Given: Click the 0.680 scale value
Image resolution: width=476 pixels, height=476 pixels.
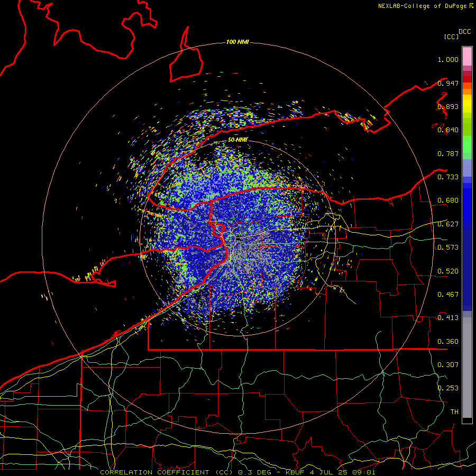Looking at the screenshot, I should (x=448, y=200).
